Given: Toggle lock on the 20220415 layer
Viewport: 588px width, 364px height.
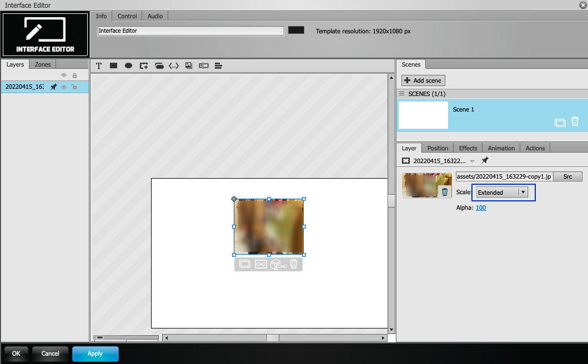Looking at the screenshot, I should click(74, 87).
